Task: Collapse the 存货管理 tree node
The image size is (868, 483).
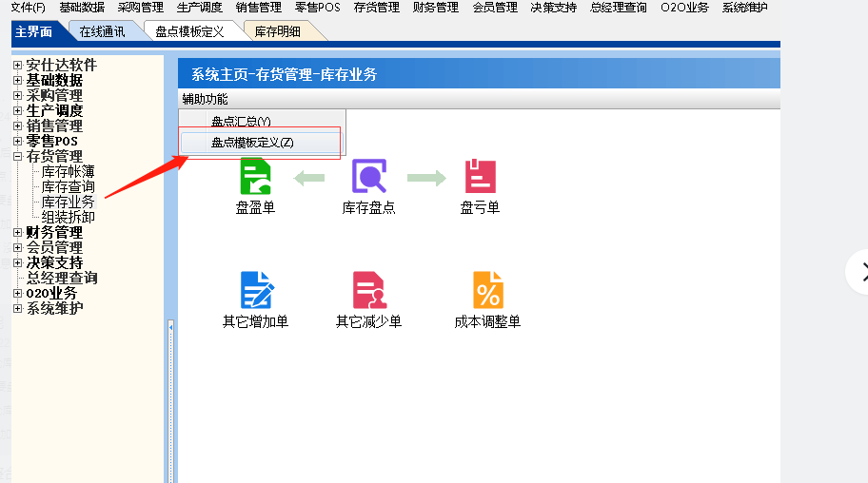Action: [x=18, y=157]
